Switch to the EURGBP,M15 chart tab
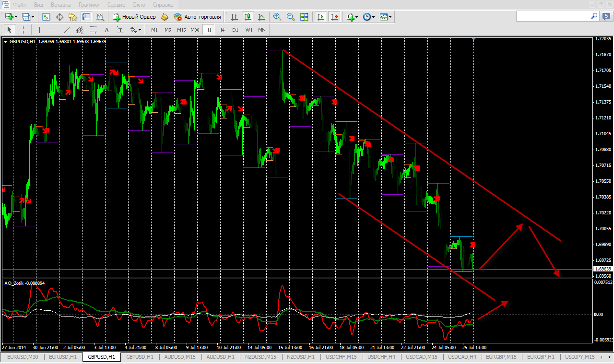Screen dimensions: 614x364 pos(501,357)
